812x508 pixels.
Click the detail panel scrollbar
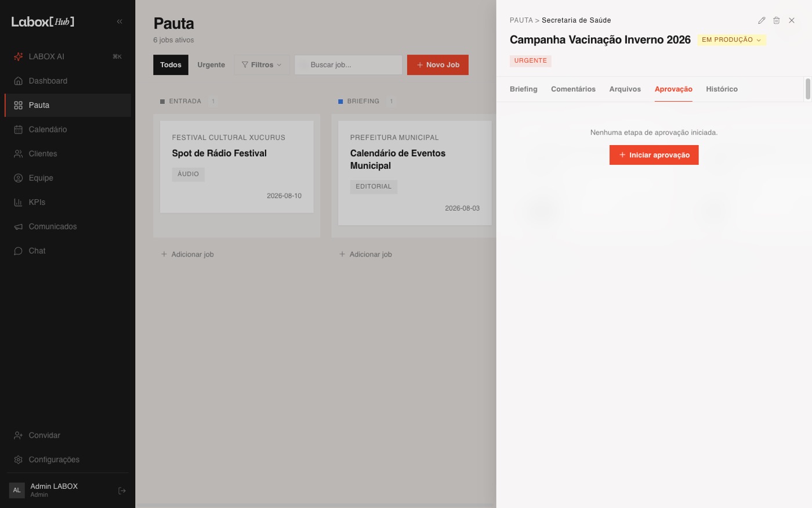pyautogui.click(x=808, y=89)
